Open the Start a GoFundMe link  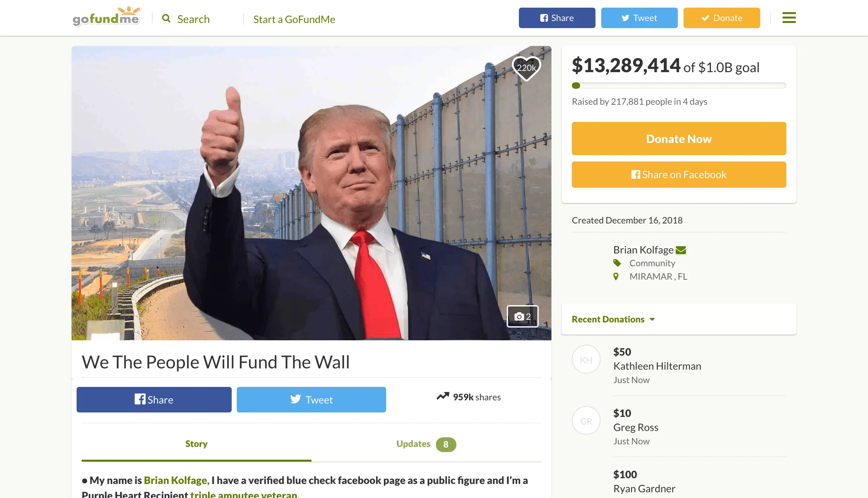pos(294,19)
